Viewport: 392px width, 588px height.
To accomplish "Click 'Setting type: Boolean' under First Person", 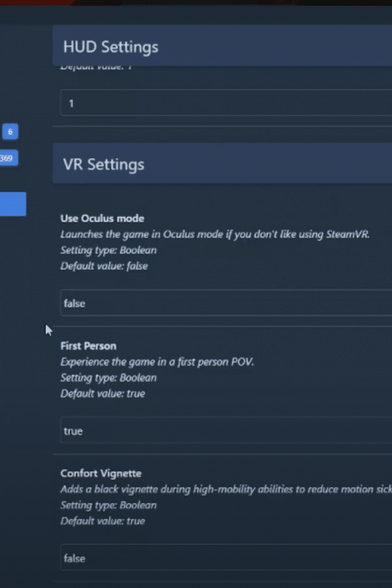I will [x=108, y=378].
